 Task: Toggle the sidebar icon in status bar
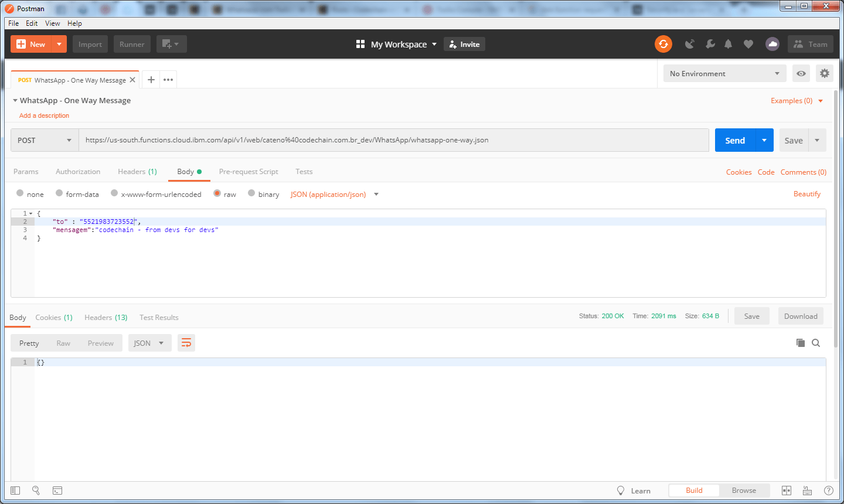tap(15, 491)
